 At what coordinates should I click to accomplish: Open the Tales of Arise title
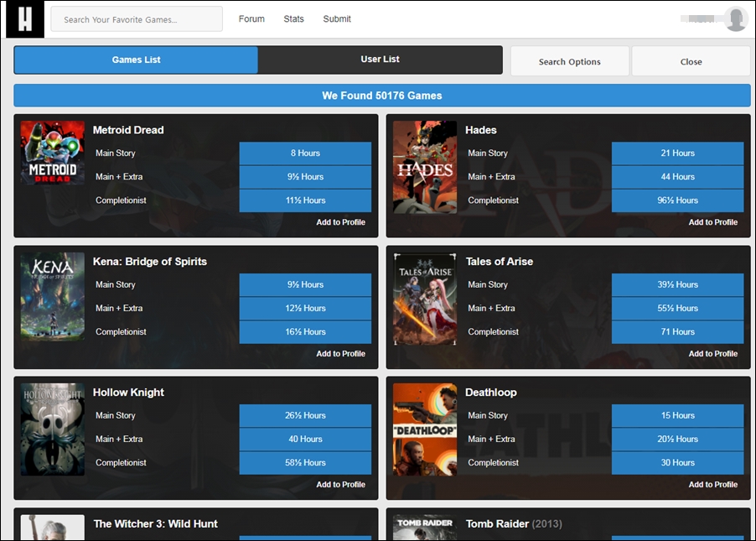pyautogui.click(x=499, y=261)
